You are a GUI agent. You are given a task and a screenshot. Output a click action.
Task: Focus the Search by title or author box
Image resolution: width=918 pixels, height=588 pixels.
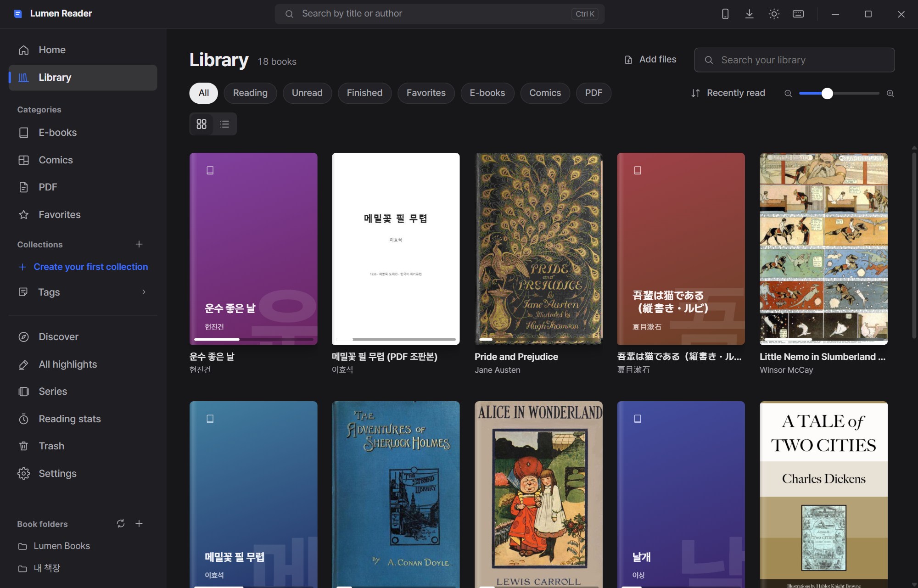point(440,14)
